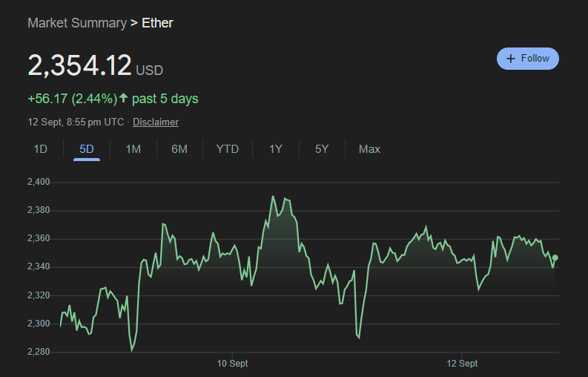
Task: Click the plus icon in Follow button
Action: (510, 59)
